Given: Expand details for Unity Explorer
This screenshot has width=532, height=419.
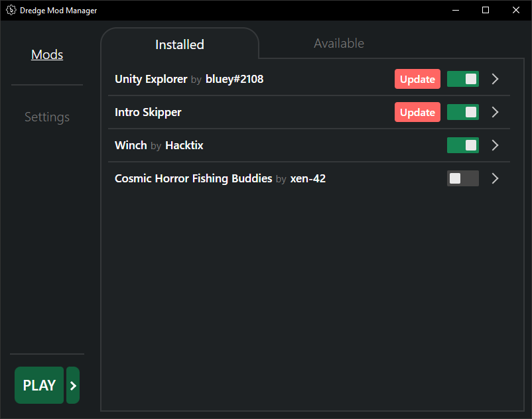Looking at the screenshot, I should click(495, 79).
